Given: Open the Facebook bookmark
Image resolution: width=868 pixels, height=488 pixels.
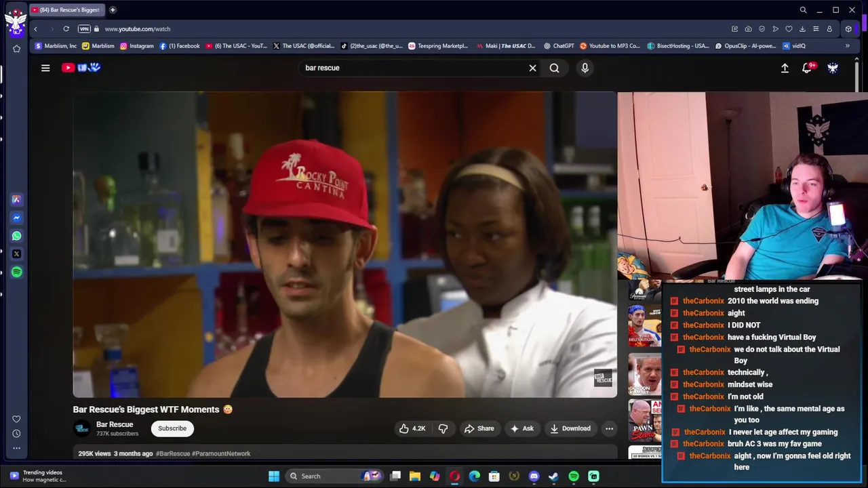Looking at the screenshot, I should click(x=180, y=46).
